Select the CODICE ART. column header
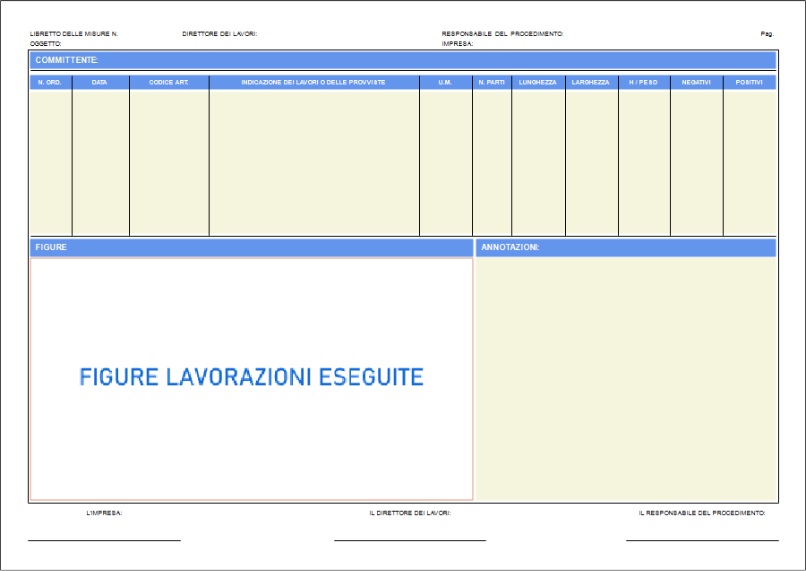This screenshot has height=571, width=806. click(169, 82)
